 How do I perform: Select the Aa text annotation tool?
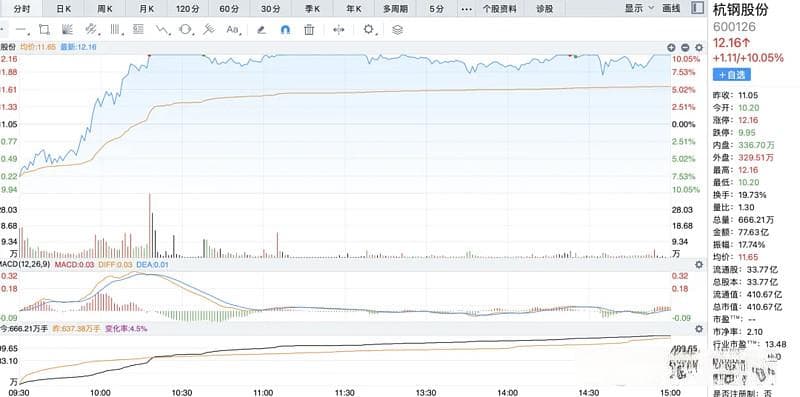[x=233, y=30]
